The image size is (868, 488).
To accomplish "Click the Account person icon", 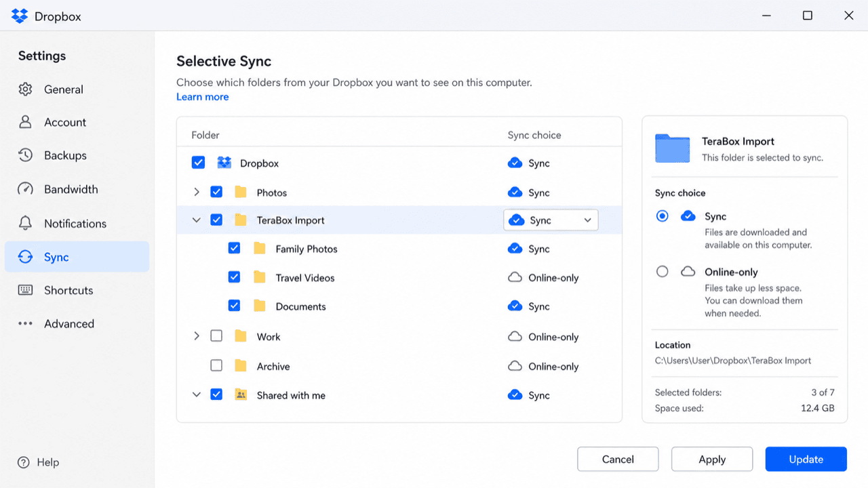I will [x=25, y=122].
